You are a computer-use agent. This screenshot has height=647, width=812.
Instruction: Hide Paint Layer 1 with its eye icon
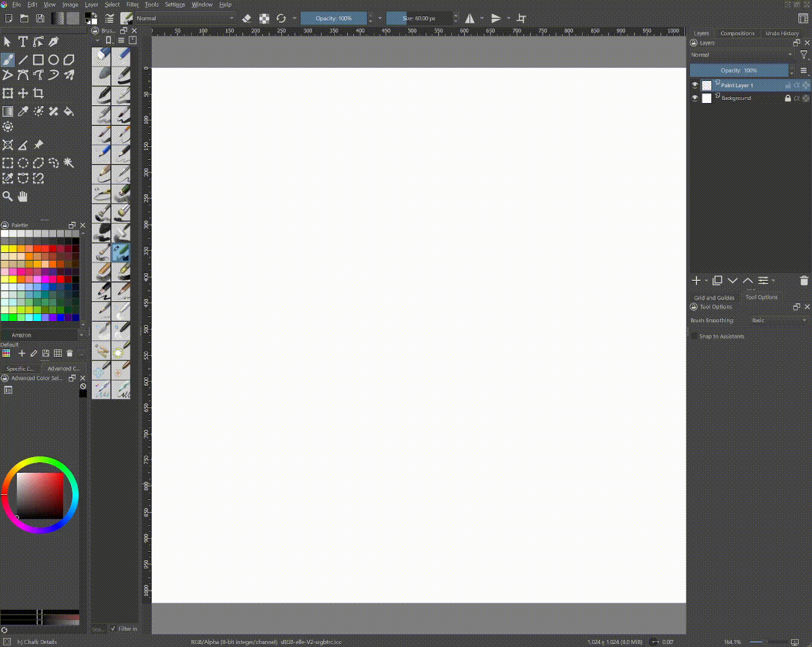(x=695, y=85)
